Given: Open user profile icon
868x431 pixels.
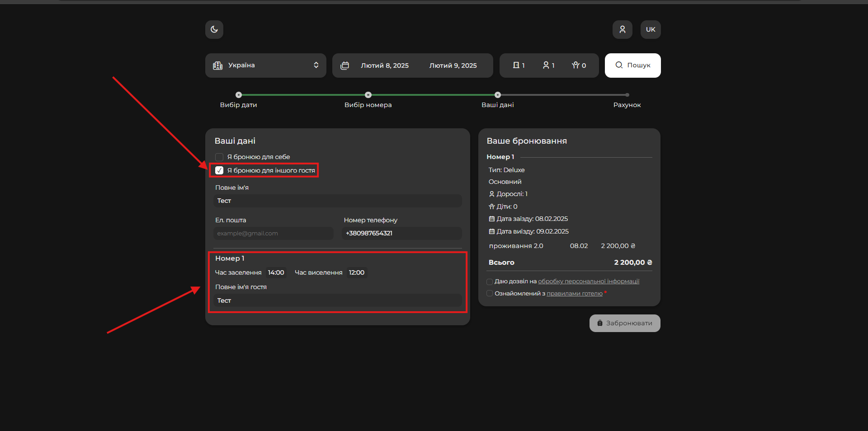Looking at the screenshot, I should coord(622,29).
